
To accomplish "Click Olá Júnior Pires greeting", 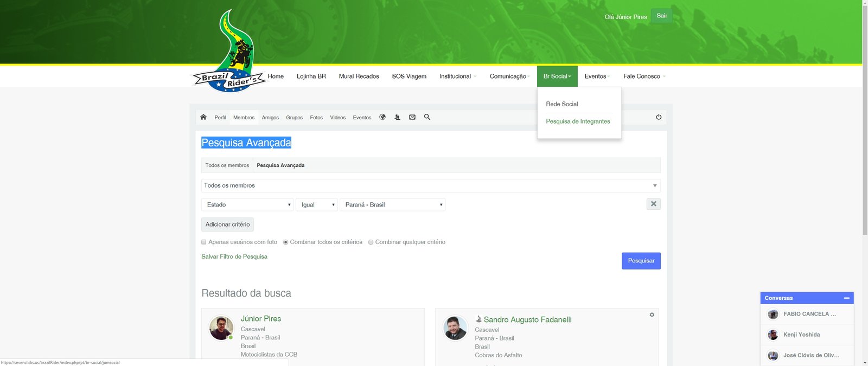I will tap(626, 17).
